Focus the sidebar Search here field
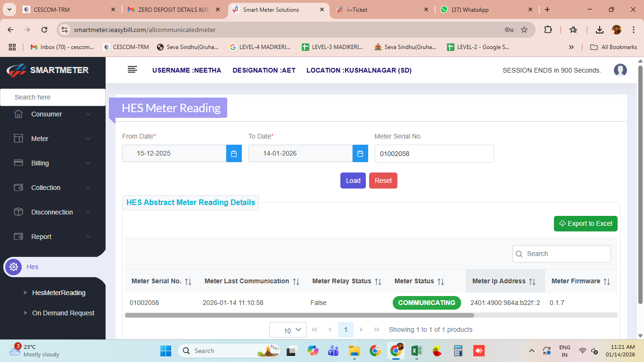 (53, 97)
